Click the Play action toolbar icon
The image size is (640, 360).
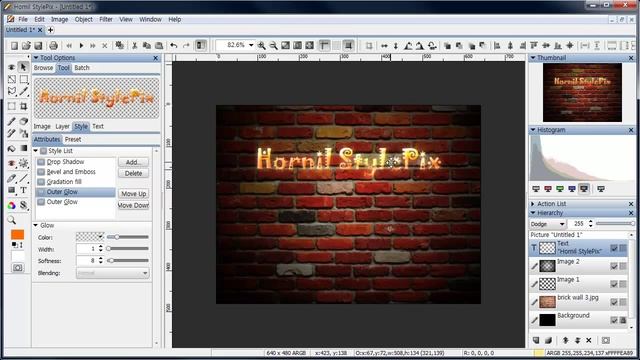(81, 45)
